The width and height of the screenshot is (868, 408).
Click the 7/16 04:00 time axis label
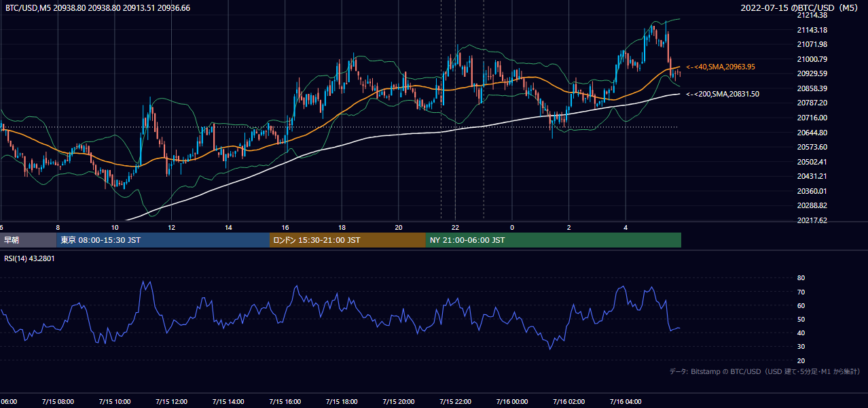point(626,402)
